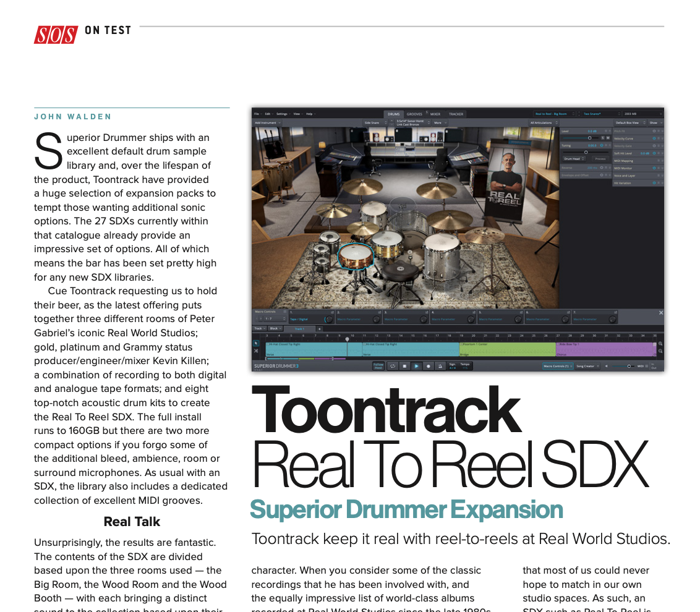Click the Song Creator button
This screenshot has width=700, height=612.
586,366
